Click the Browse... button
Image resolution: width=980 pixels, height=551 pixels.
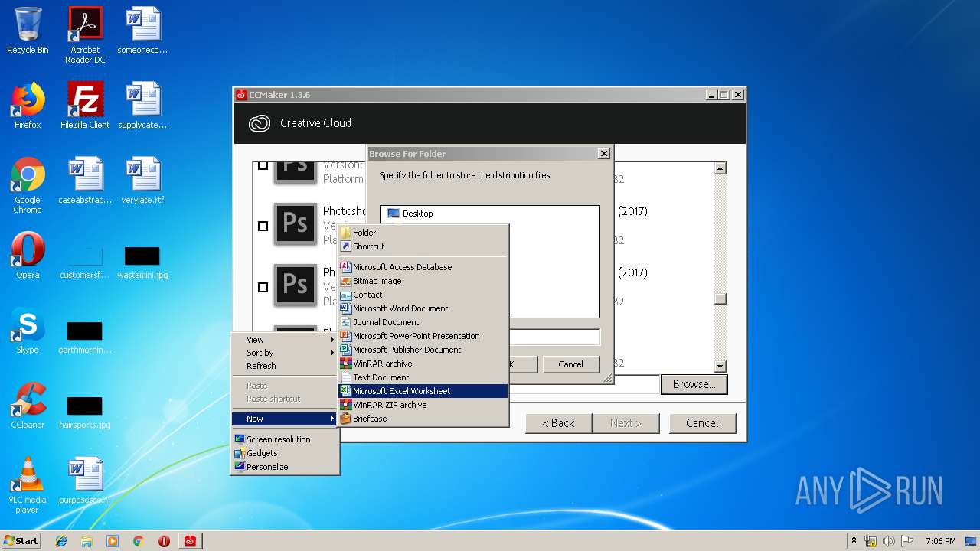tap(694, 384)
